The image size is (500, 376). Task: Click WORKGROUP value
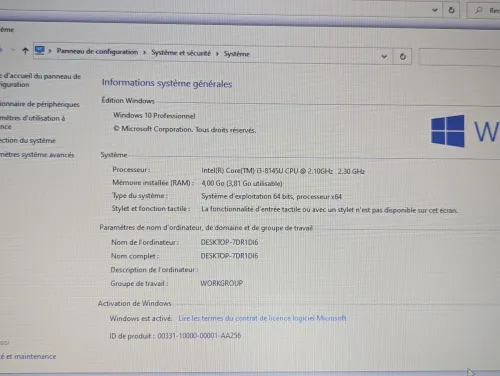click(x=222, y=283)
